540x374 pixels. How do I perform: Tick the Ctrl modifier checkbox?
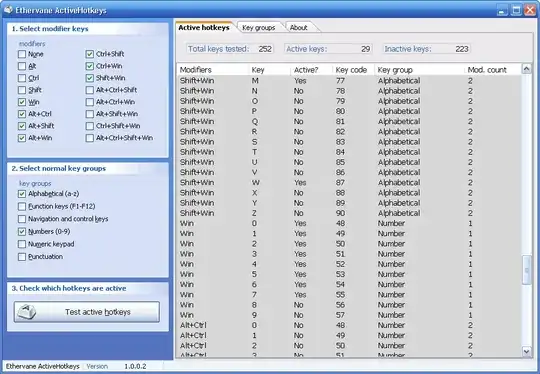(22, 78)
